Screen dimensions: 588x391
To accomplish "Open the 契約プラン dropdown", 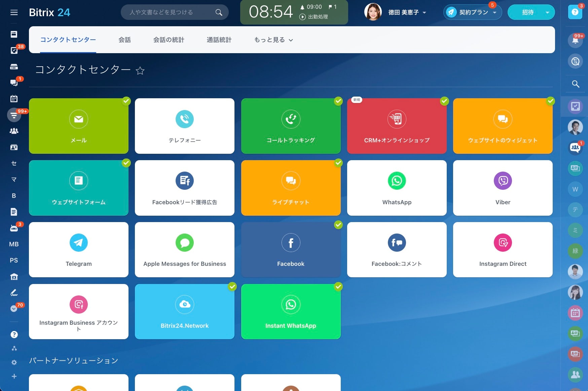I will (473, 12).
